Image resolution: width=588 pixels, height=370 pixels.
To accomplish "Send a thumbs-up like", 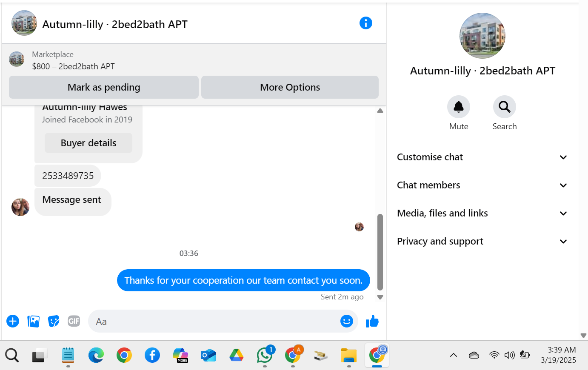I will 372,321.
